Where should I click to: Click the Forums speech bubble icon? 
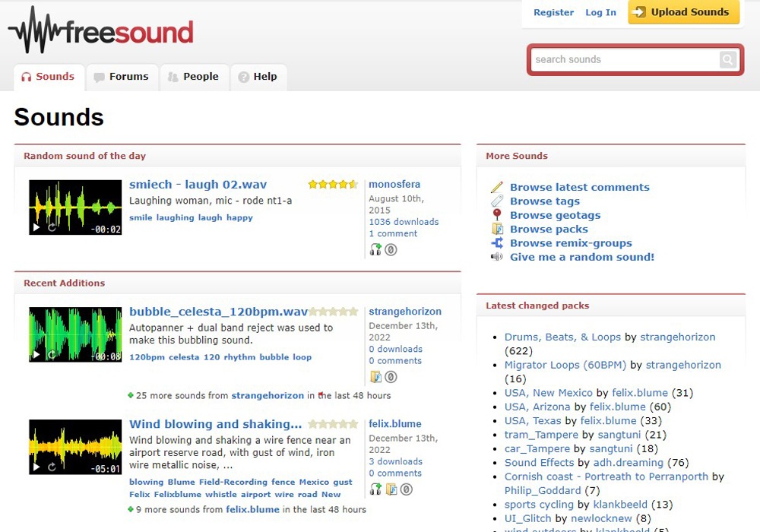pyautogui.click(x=100, y=76)
